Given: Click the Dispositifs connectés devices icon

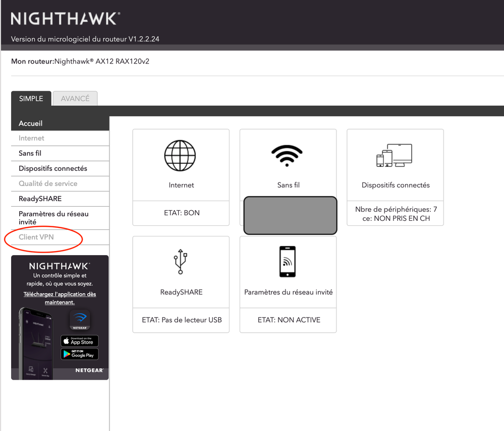Looking at the screenshot, I should [394, 155].
